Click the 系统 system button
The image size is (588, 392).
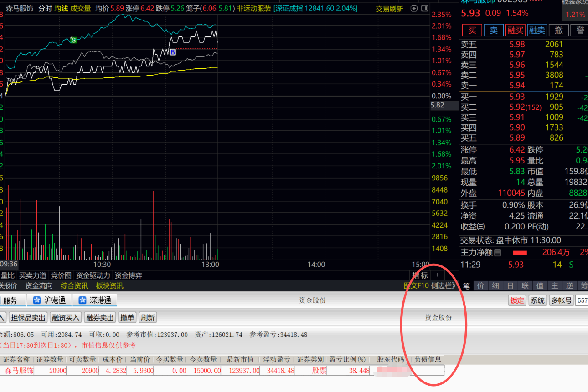pos(537,300)
